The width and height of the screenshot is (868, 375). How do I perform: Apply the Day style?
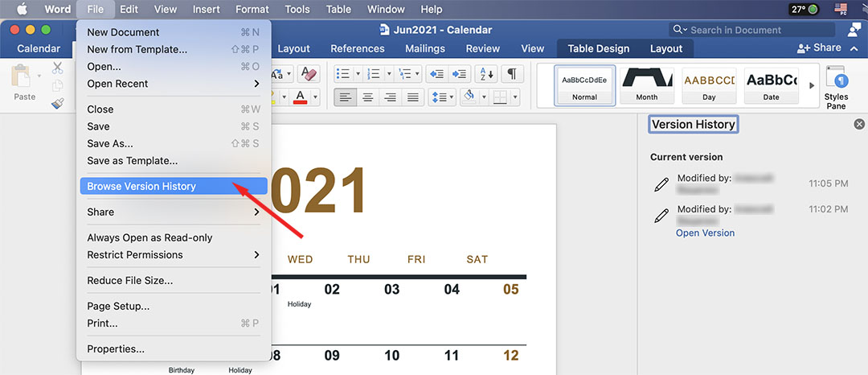[x=709, y=86]
